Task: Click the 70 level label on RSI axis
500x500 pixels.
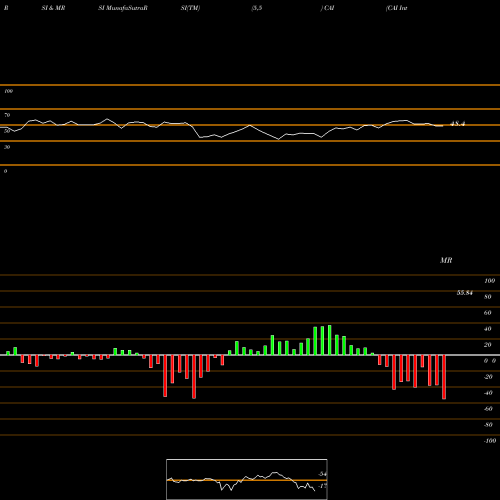Action: coord(7,115)
